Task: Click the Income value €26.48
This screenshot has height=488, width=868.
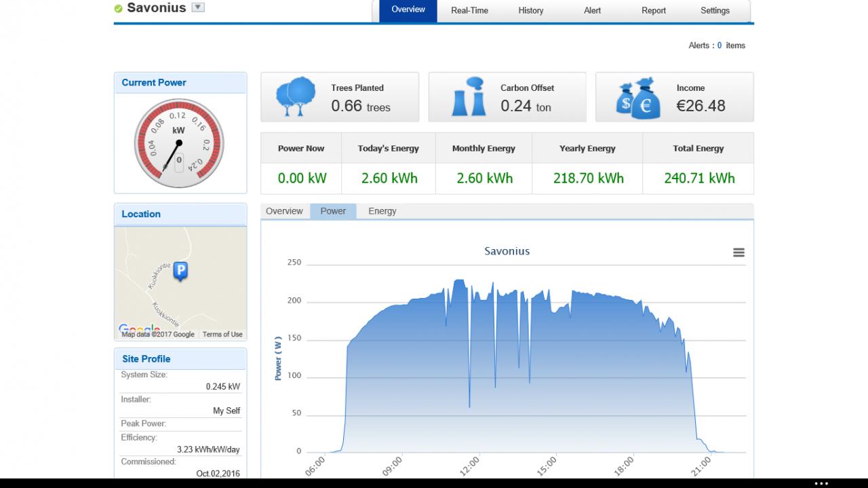Action: click(x=701, y=106)
